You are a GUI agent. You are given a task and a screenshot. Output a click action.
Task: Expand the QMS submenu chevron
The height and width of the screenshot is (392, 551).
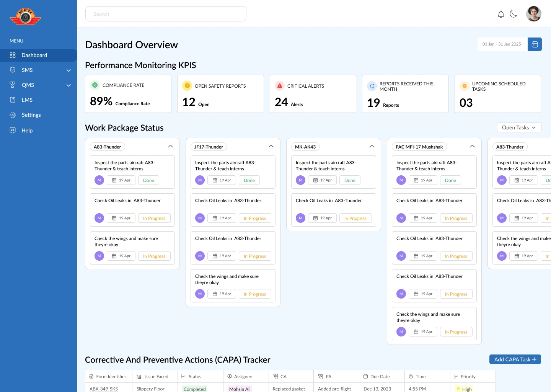click(x=68, y=85)
